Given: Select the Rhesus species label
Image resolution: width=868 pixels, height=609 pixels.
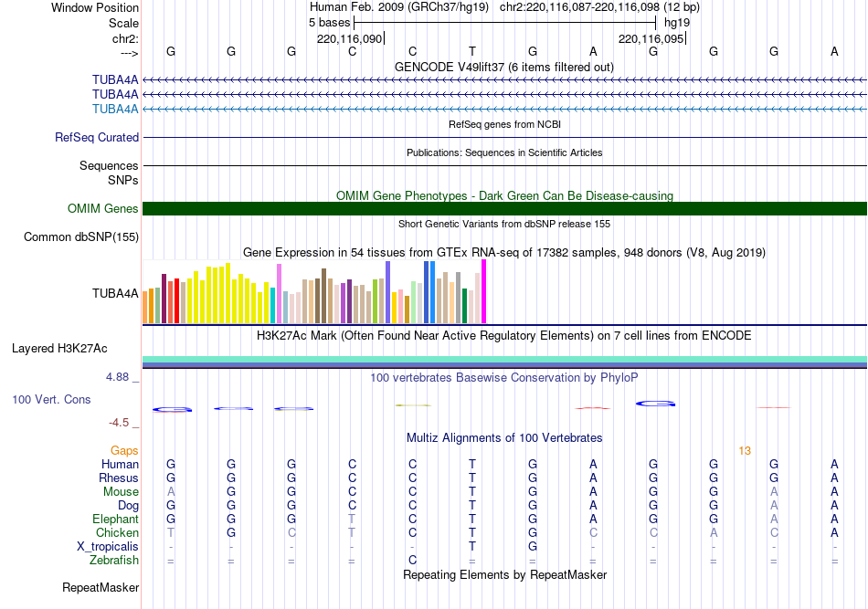Looking at the screenshot, I should click(x=119, y=478).
